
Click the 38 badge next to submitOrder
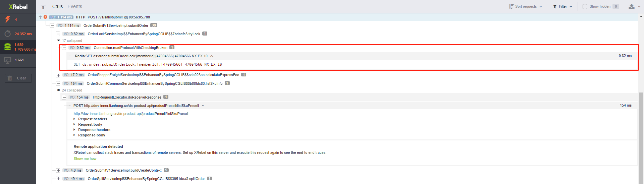[x=154, y=25]
